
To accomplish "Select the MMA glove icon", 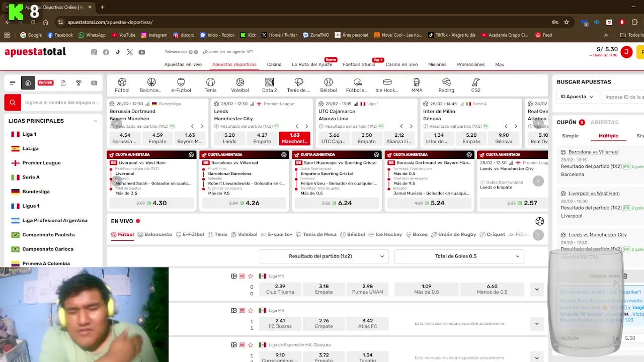I will (x=417, y=82).
